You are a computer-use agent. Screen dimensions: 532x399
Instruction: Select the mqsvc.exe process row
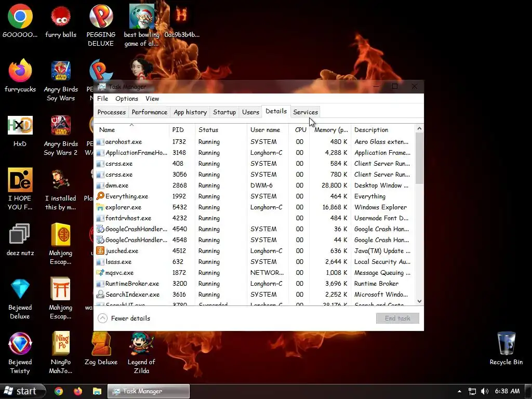tap(255, 272)
